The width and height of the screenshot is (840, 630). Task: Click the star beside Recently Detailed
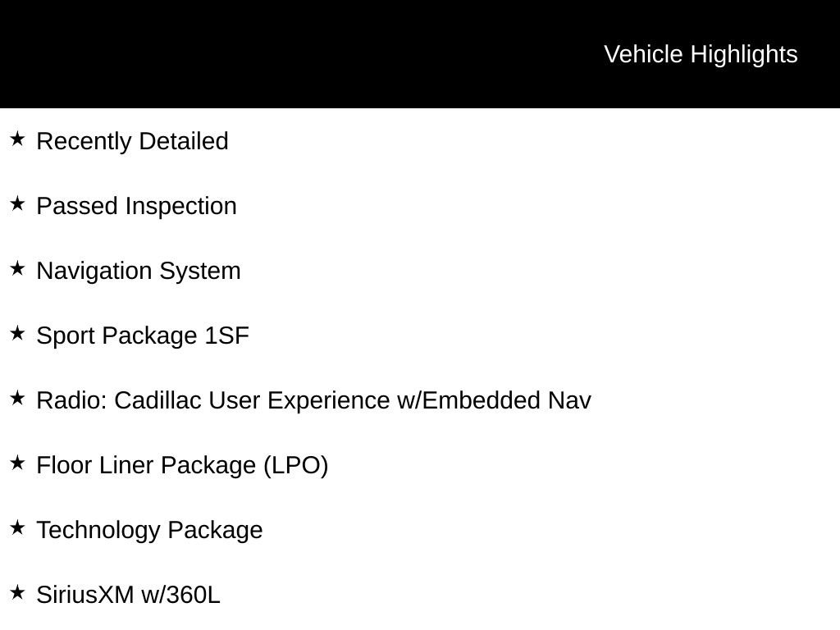17,139
